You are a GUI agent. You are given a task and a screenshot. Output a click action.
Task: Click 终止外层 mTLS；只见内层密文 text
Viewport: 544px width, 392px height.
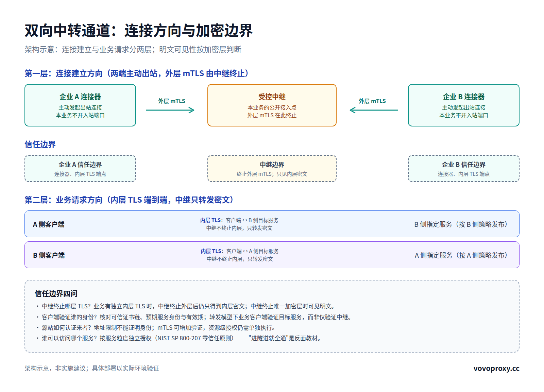(272, 174)
